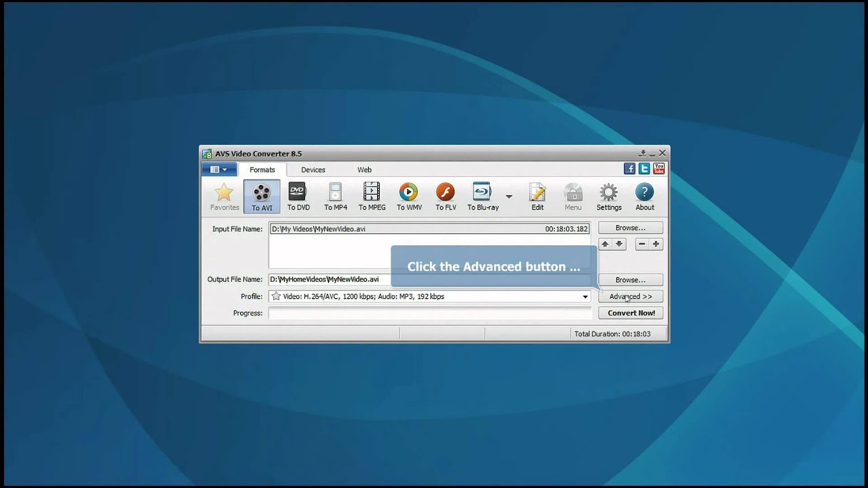Choose the To MPEG format
Image resolution: width=868 pixels, height=488 pixels.
pyautogui.click(x=372, y=197)
